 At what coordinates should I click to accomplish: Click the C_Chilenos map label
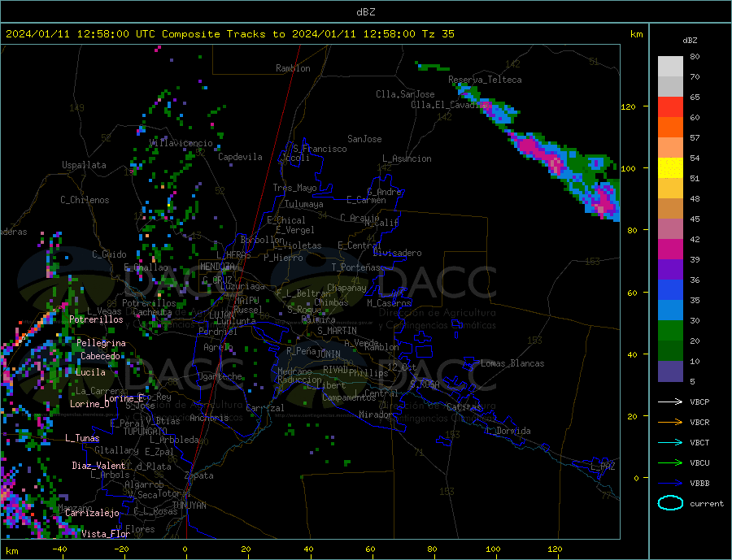click(x=85, y=200)
